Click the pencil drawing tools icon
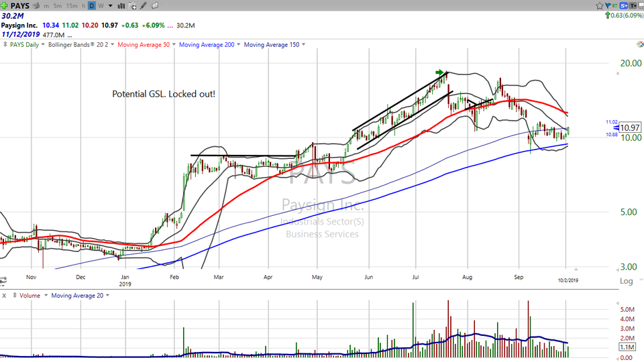Viewport: 644px width, 362px height. coord(144,6)
